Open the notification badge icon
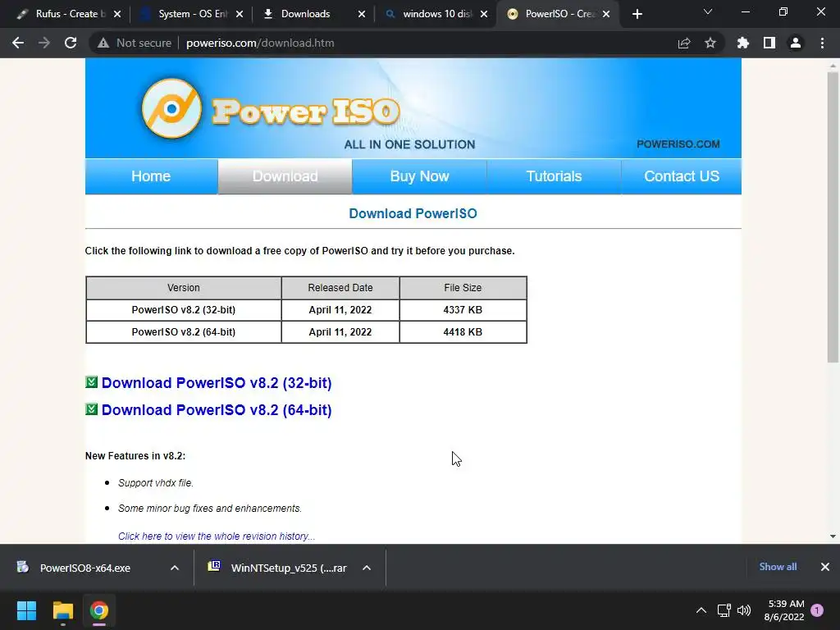840x630 pixels. click(817, 610)
